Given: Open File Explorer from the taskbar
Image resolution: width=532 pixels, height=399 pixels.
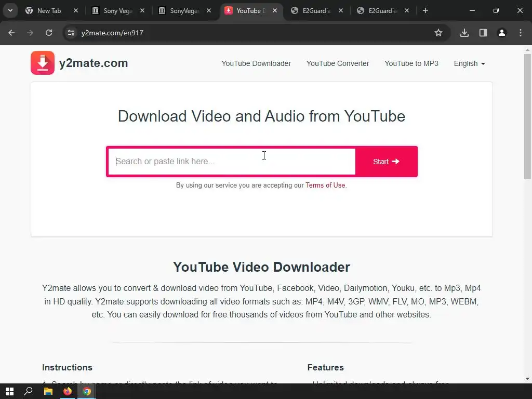Looking at the screenshot, I should tap(48, 391).
